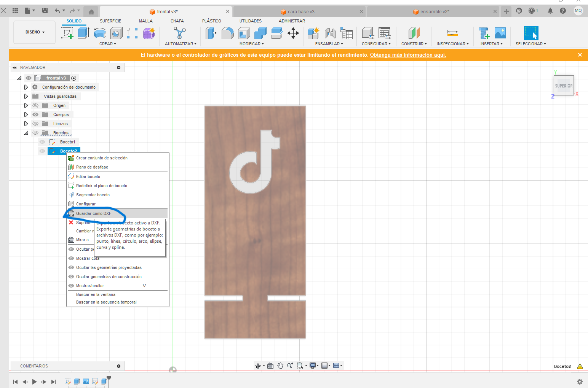Follow the Obtenga más información aquí link
This screenshot has width=588, height=388.
click(x=408, y=55)
